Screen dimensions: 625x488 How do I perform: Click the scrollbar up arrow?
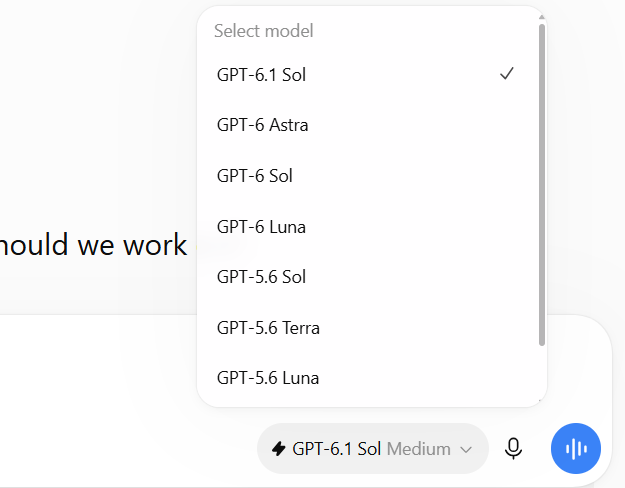click(x=541, y=17)
